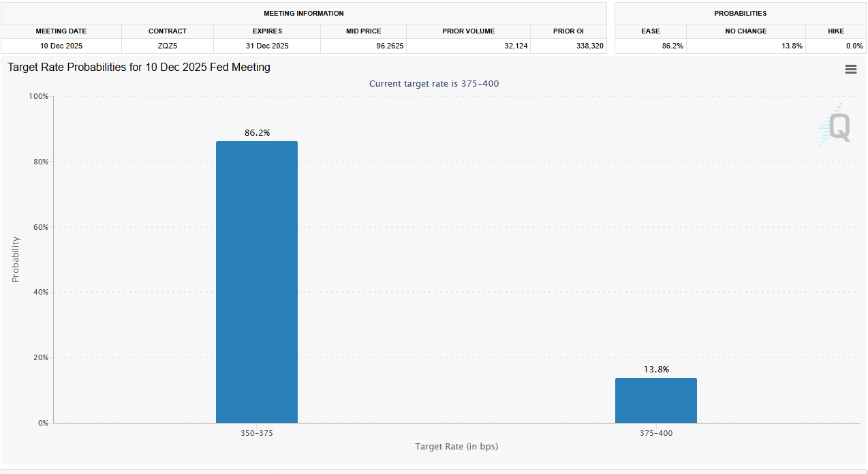Click the 10 Dec 2025 meeting date
The height and width of the screenshot is (474, 868).
click(61, 46)
